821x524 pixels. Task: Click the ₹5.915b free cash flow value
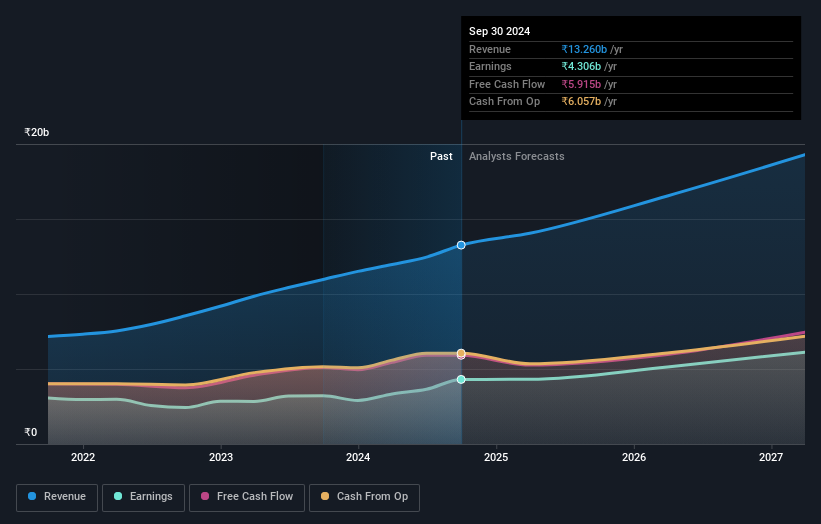pyautogui.click(x=581, y=84)
